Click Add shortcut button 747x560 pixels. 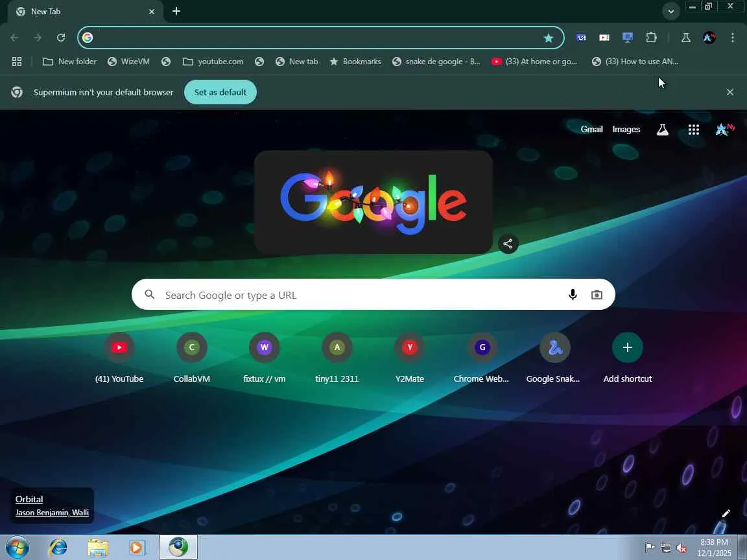628,358
